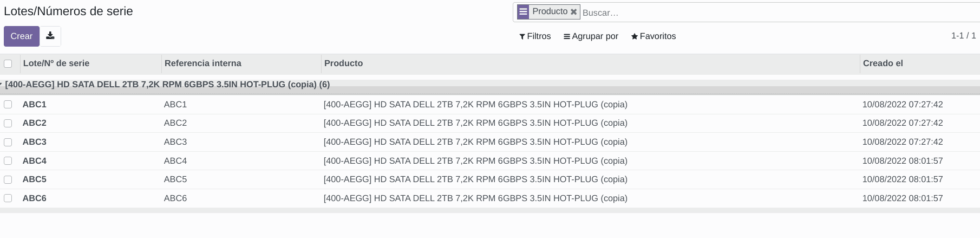Image resolution: width=980 pixels, height=238 pixels.
Task: Toggle the select-all header checkbox
Action: pyautogui.click(x=8, y=63)
